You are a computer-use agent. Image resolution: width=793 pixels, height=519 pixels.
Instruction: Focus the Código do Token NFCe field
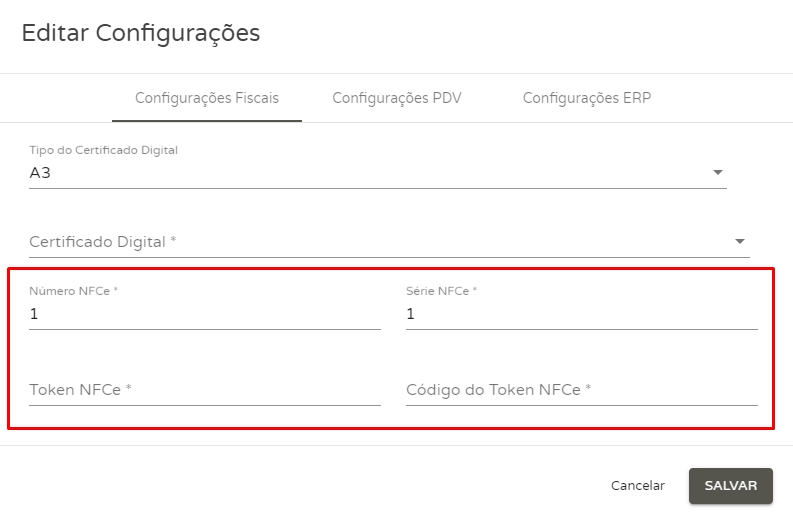pos(582,389)
